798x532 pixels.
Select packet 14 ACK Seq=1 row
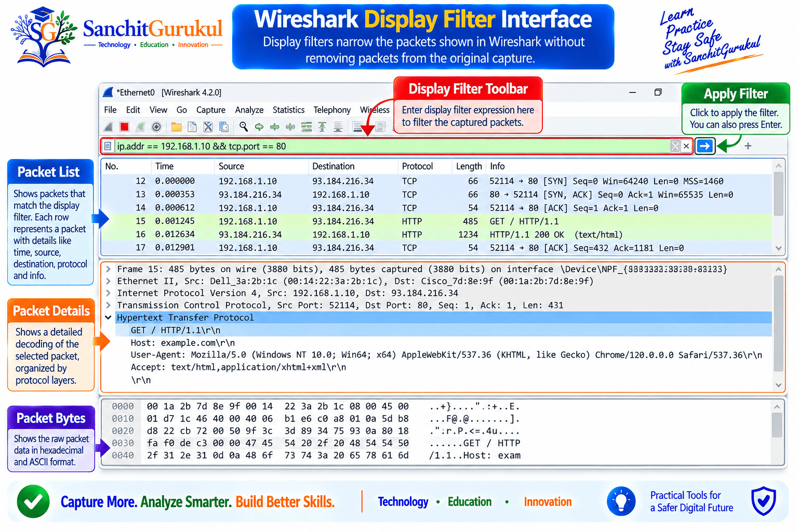(436, 208)
